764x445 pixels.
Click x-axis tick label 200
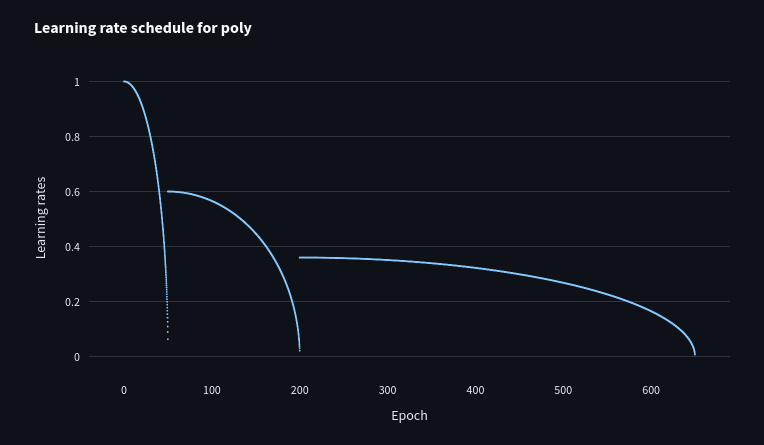coord(300,390)
